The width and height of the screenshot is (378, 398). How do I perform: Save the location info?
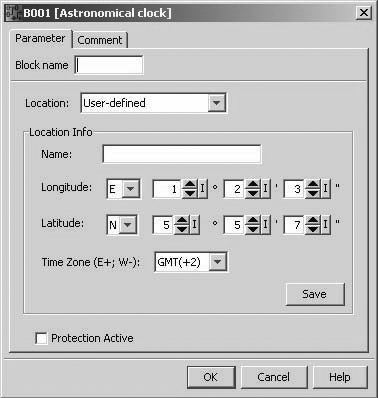[x=314, y=294]
